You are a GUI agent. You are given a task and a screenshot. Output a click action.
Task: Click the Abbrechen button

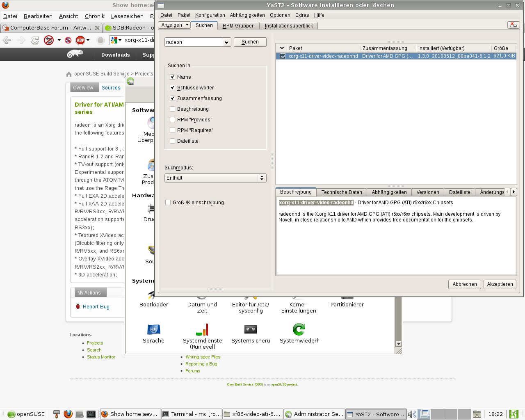(x=465, y=284)
